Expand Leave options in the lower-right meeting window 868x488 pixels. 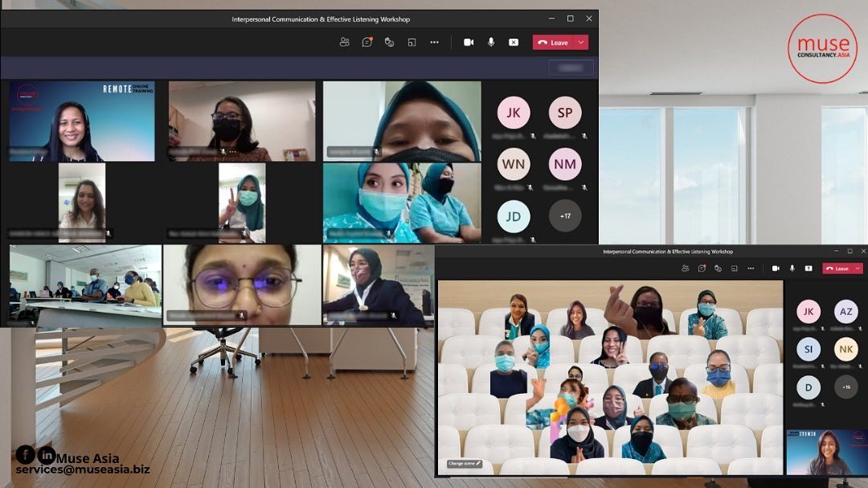coord(858,269)
